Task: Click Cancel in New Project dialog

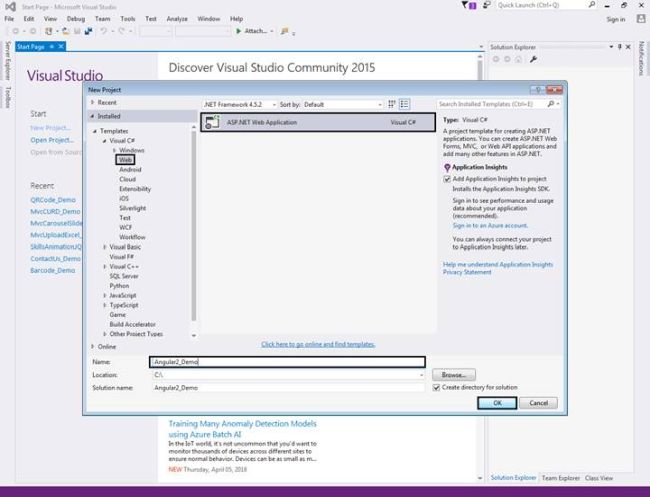Action: click(538, 403)
